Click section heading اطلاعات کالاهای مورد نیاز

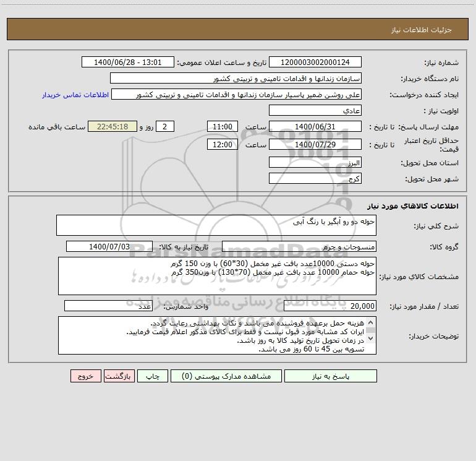[x=412, y=206]
